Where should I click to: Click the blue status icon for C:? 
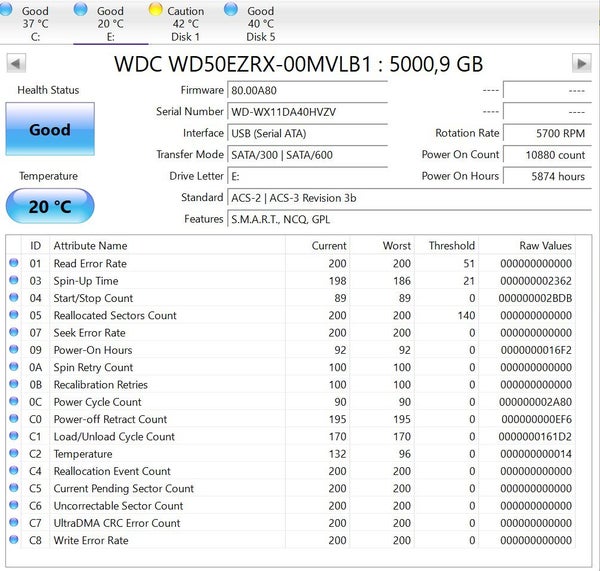point(5,9)
